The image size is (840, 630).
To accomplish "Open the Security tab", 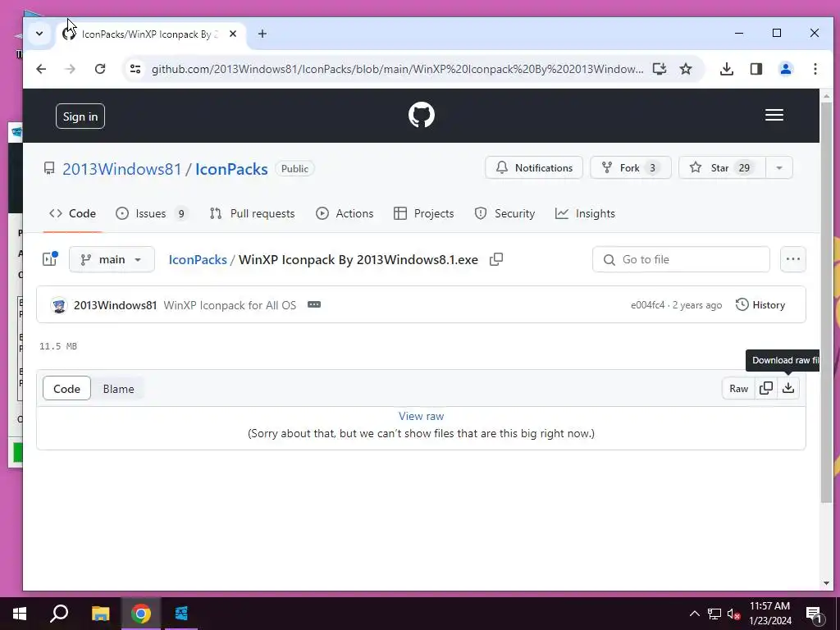I will tap(504, 213).
